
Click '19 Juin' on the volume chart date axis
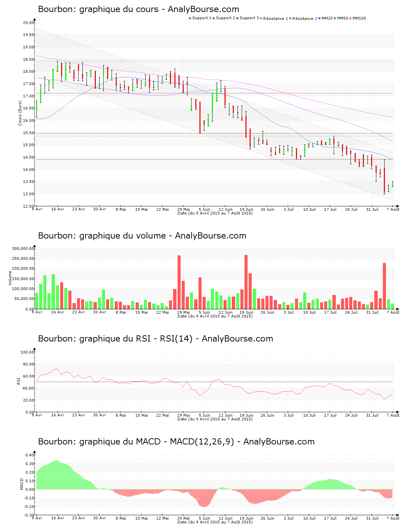pyautogui.click(x=247, y=312)
